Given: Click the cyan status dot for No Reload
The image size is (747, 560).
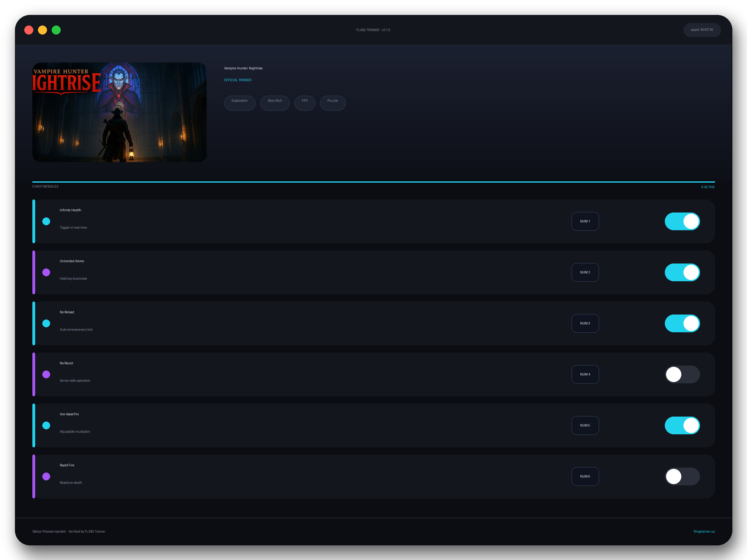Looking at the screenshot, I should pyautogui.click(x=46, y=323).
